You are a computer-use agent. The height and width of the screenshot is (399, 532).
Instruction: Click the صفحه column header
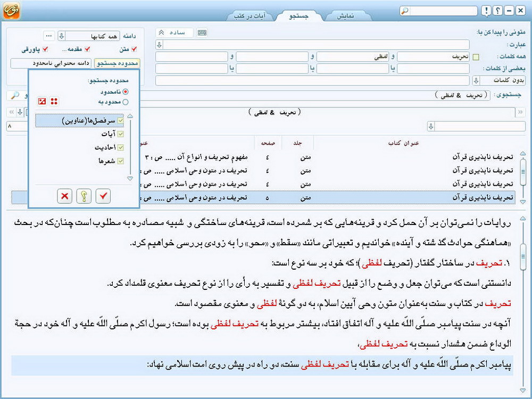click(x=268, y=143)
